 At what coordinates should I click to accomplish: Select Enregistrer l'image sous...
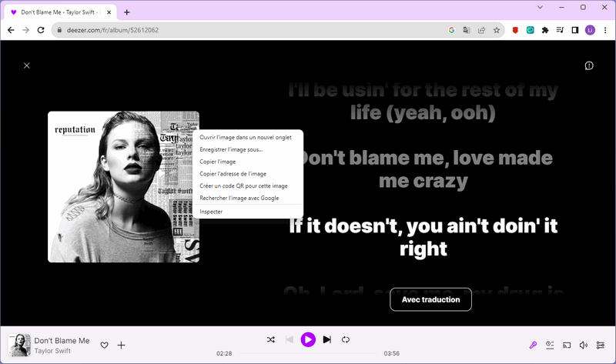pyautogui.click(x=248, y=149)
